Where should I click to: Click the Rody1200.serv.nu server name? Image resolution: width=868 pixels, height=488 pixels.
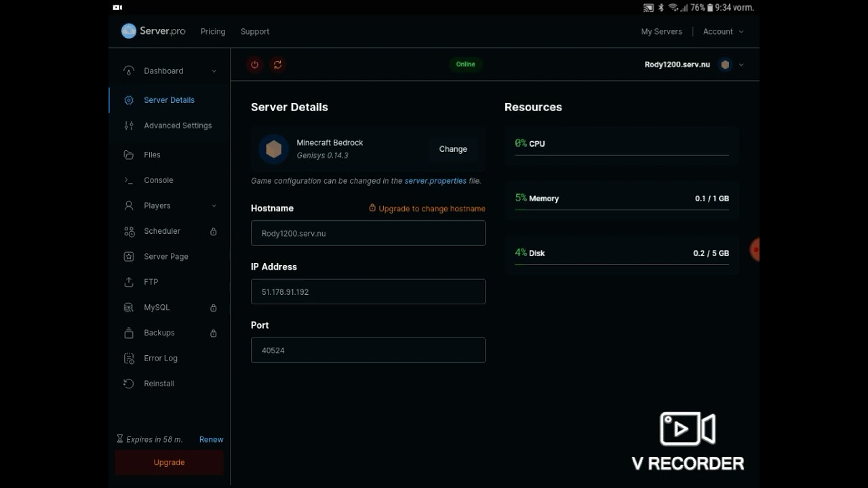[677, 65]
